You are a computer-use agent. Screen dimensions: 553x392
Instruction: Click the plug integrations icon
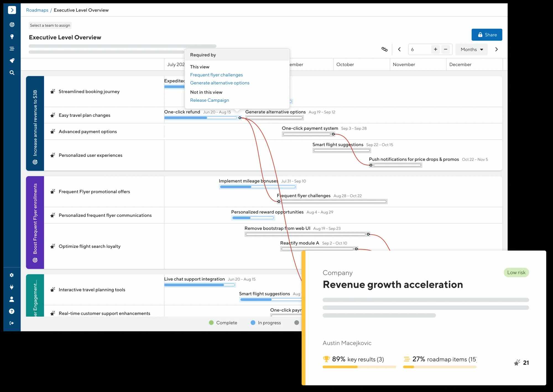pos(12,287)
